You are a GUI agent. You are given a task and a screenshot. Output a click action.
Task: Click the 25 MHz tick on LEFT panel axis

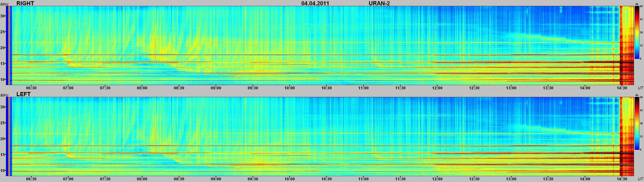[x=2, y=123]
